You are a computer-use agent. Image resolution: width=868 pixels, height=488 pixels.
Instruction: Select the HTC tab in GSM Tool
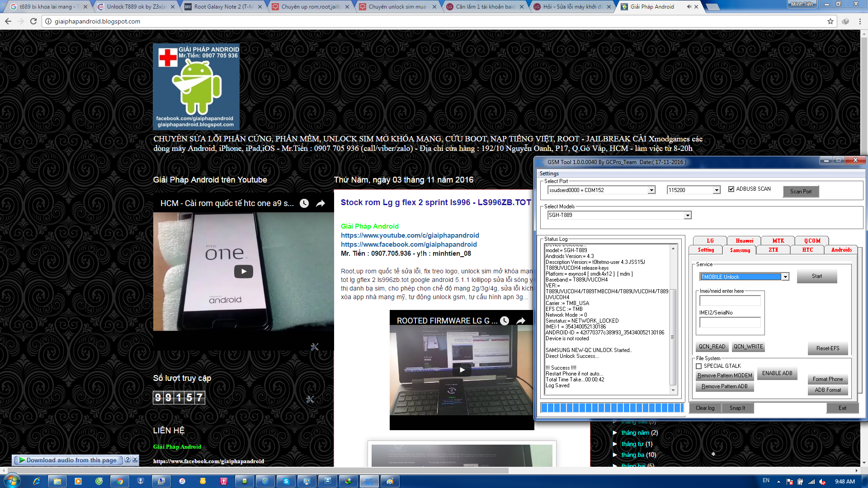coord(807,250)
